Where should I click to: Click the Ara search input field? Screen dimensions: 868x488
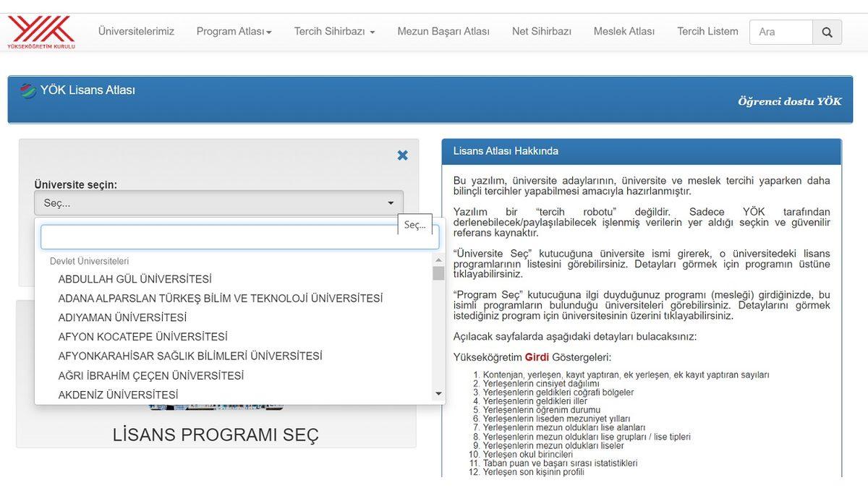click(x=781, y=32)
